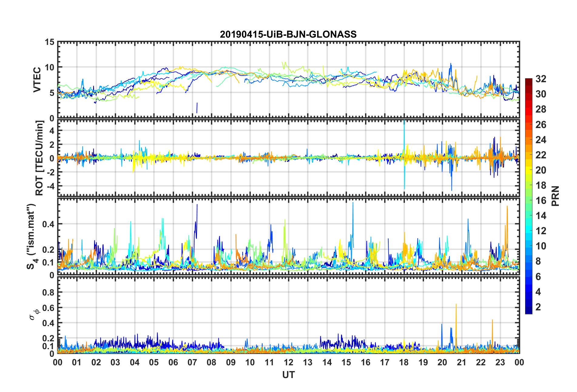Click the PRN colorbar label
The height and width of the screenshot is (392, 577).
(555, 196)
